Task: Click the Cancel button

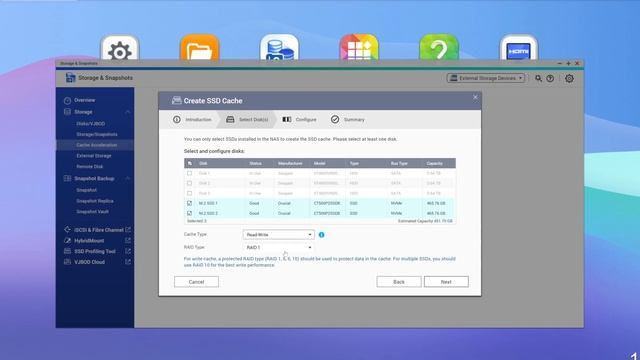Action: [196, 282]
